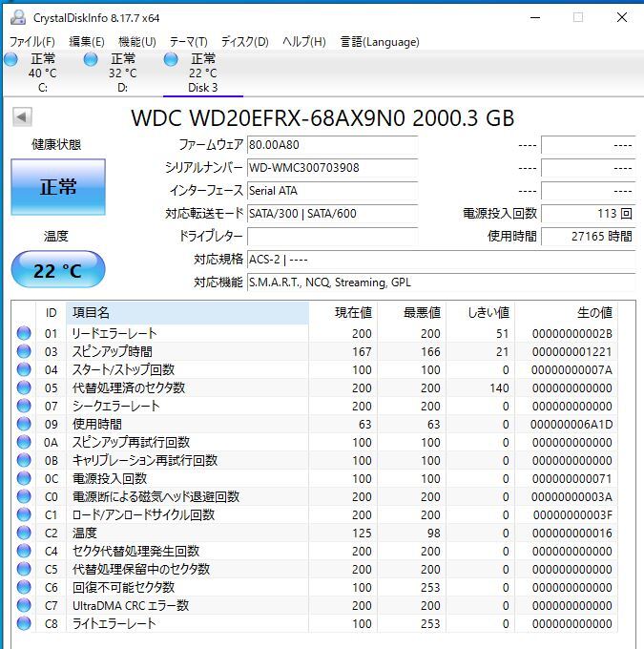The width and height of the screenshot is (644, 649).
Task: Click the blue status orb of attribute 07
Action: 24,406
